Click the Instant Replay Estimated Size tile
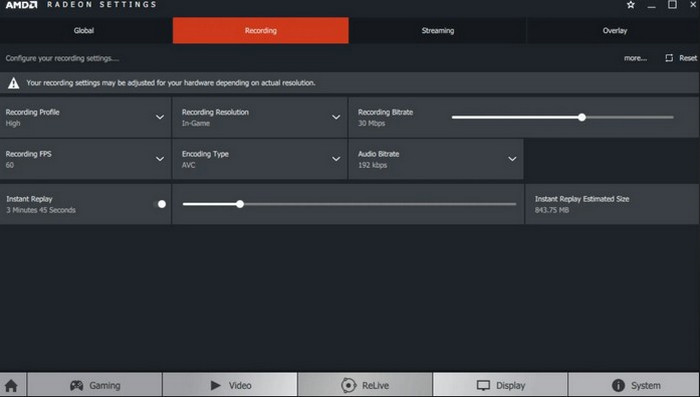700x397 pixels. [612, 204]
